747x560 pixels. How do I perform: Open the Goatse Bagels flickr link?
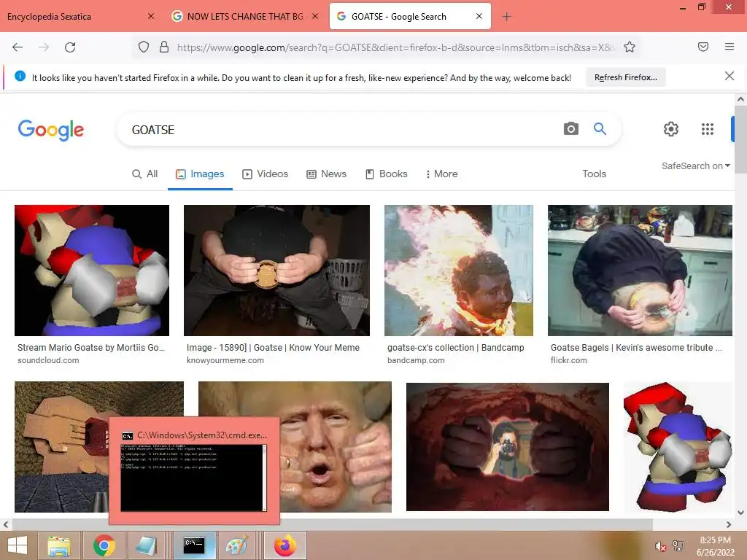[636, 348]
